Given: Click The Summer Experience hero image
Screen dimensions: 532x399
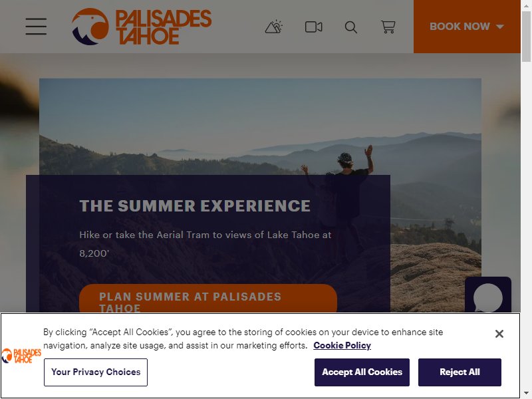Looking at the screenshot, I should coord(260,126).
